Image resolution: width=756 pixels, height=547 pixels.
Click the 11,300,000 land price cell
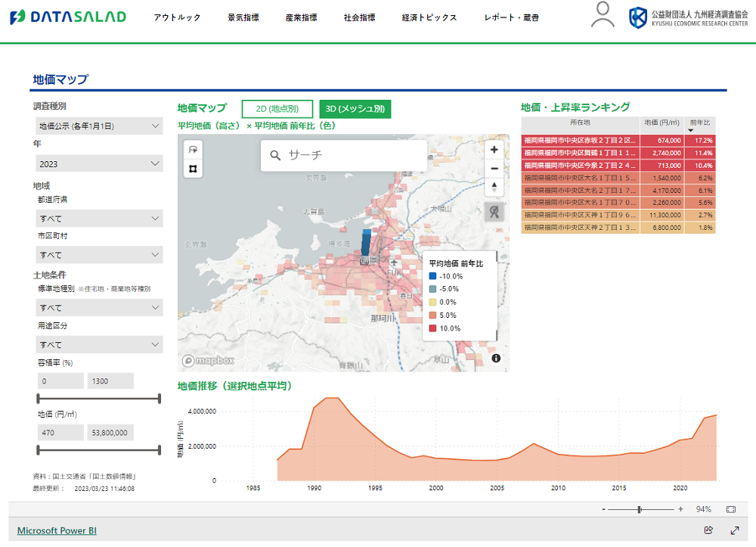(662, 215)
